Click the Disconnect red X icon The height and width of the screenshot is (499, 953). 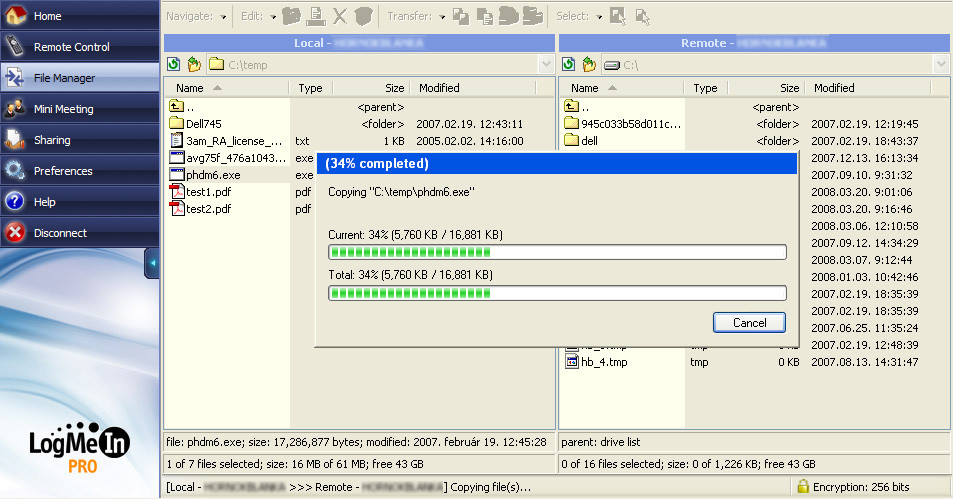[15, 233]
